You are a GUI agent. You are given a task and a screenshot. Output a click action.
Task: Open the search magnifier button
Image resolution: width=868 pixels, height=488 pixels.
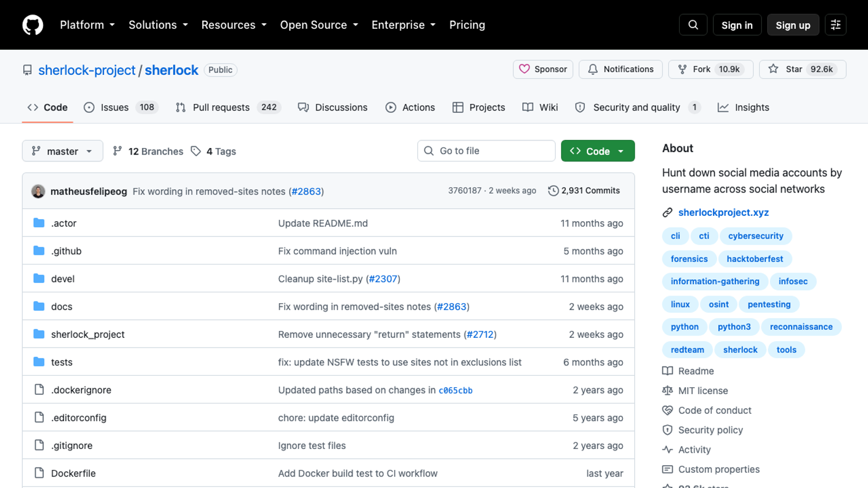coord(693,25)
